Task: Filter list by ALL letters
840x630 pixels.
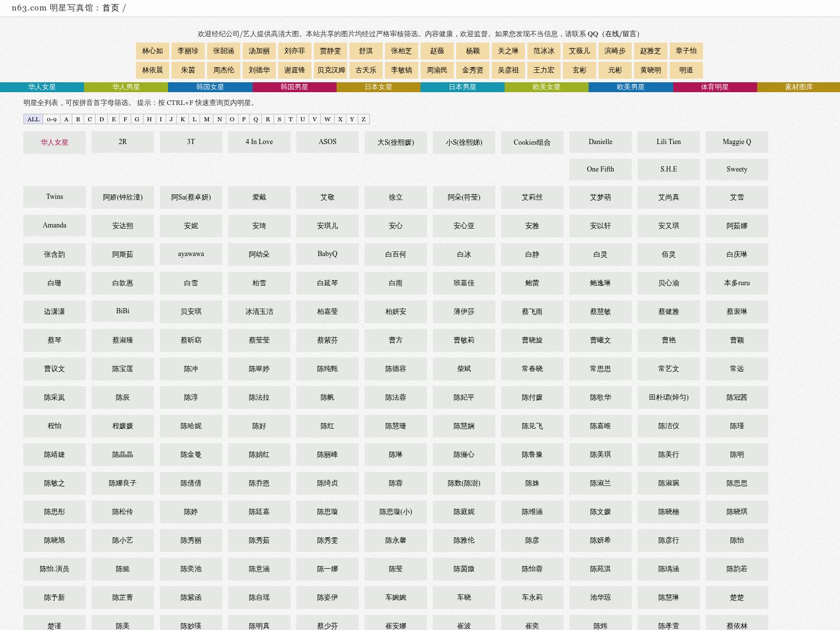Action: (x=33, y=119)
